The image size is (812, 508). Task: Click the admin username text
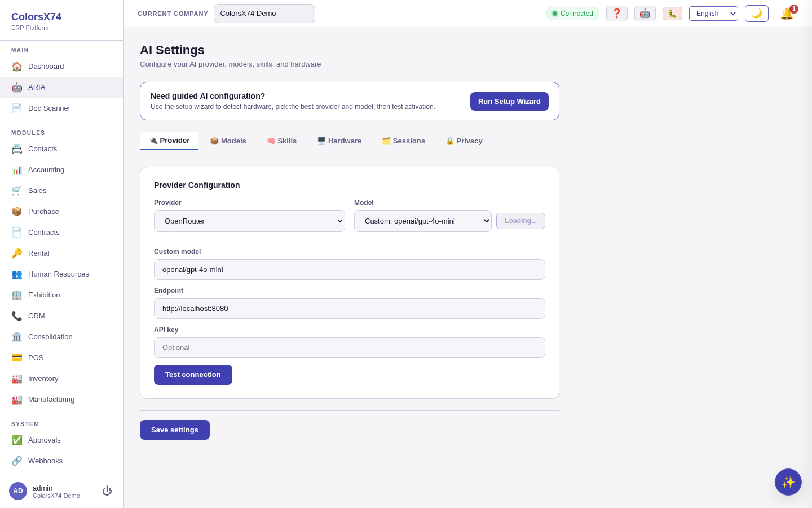tap(43, 488)
